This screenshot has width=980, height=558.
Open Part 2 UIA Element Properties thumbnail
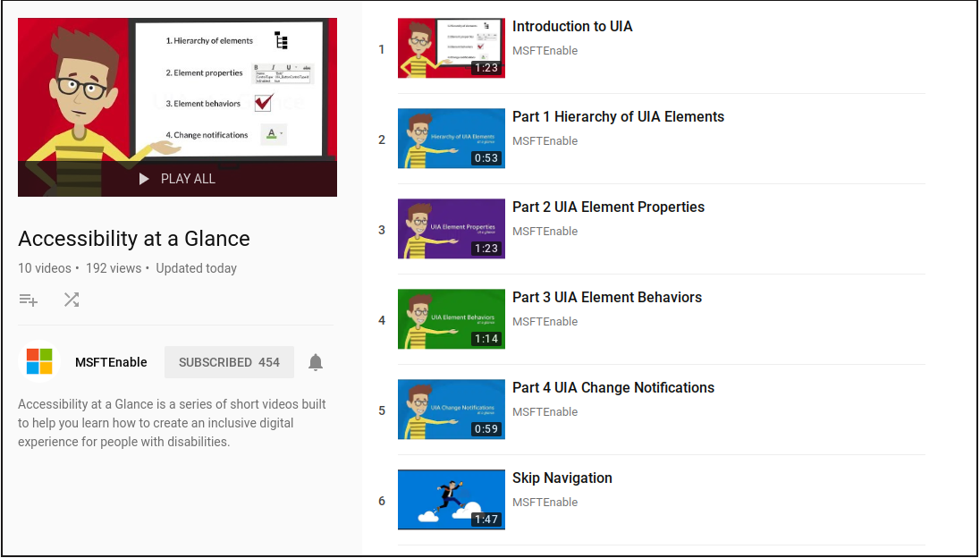pyautogui.click(x=451, y=230)
